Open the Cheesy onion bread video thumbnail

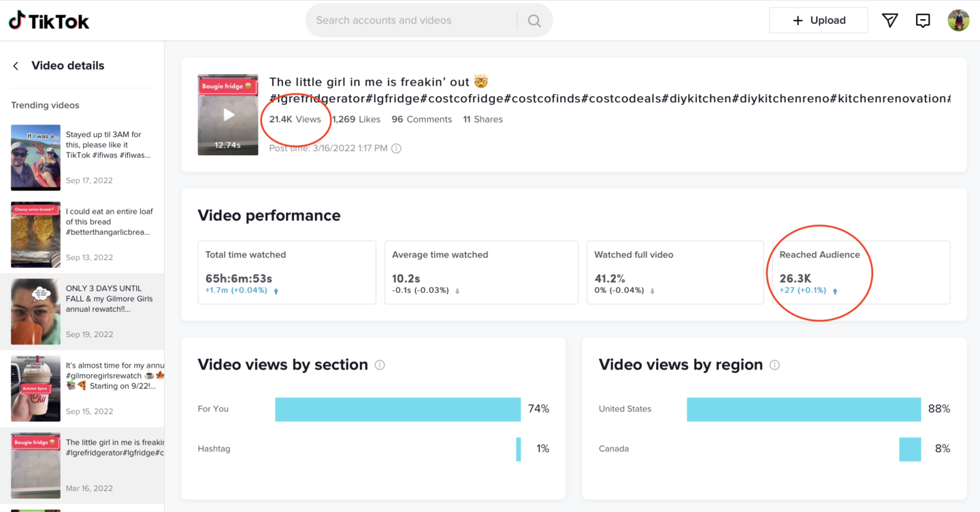(x=35, y=234)
